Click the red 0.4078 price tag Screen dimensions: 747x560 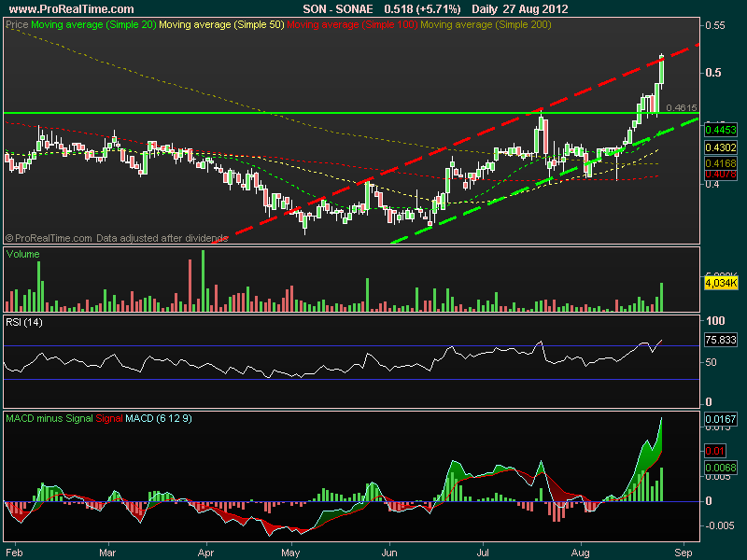pos(718,174)
